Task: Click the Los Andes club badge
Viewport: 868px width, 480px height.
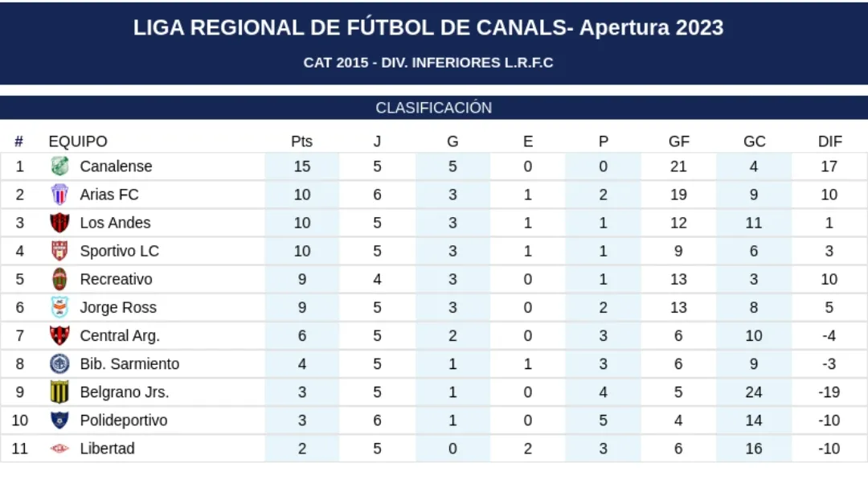Action: [59, 223]
